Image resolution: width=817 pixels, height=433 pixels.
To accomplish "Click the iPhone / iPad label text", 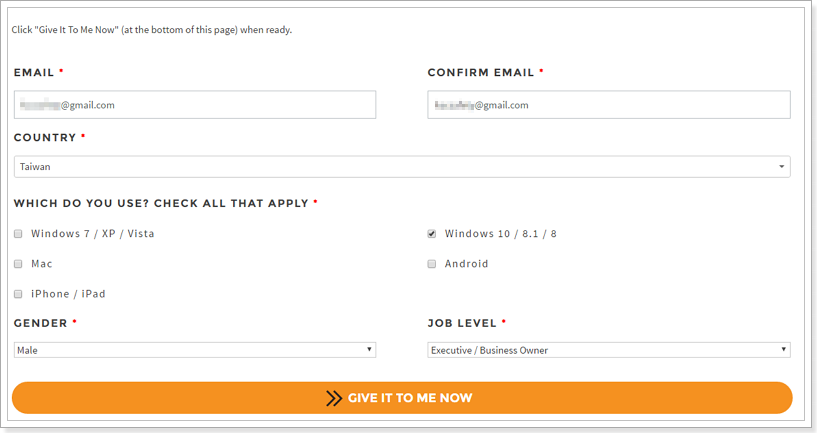I will click(68, 294).
